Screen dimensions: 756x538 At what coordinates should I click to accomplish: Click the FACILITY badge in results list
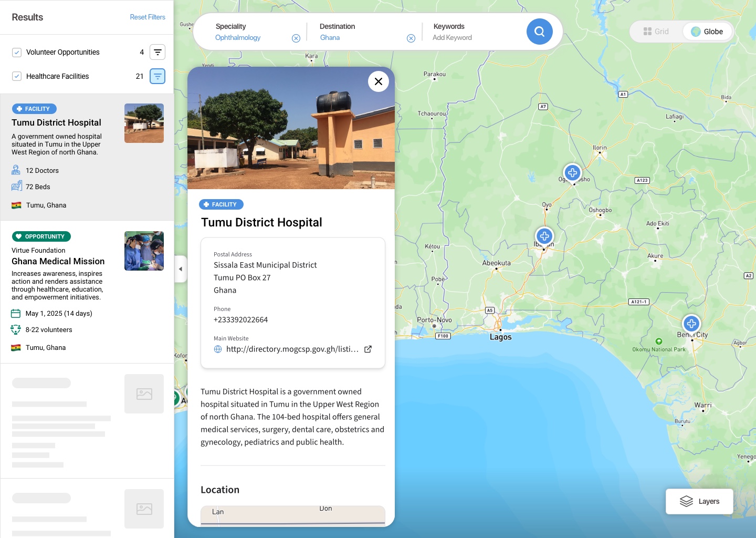coord(34,109)
